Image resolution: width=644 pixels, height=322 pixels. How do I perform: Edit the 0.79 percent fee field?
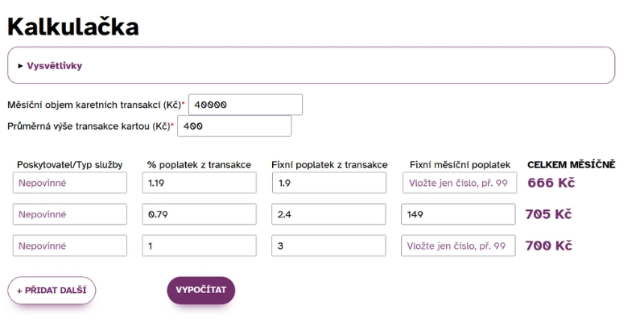coord(199,214)
